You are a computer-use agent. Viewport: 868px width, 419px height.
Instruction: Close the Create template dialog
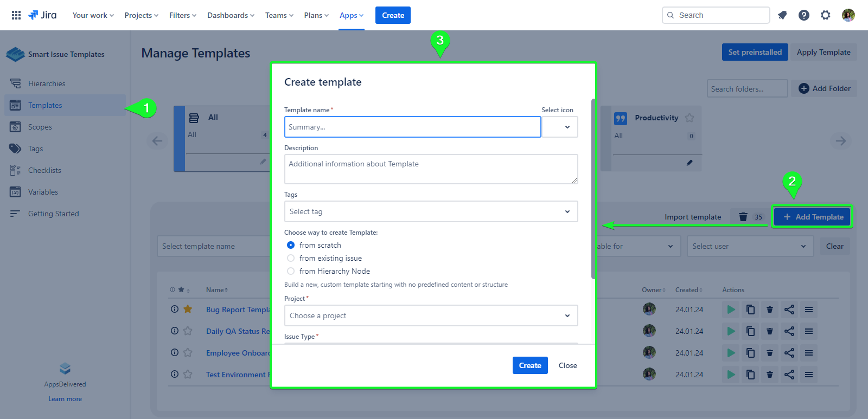pyautogui.click(x=567, y=365)
